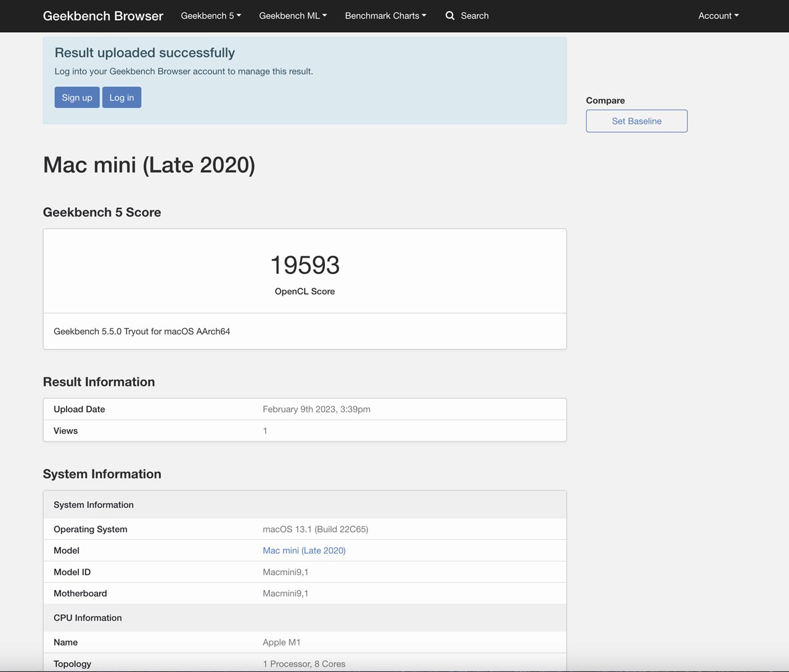Viewport: 789px width, 672px height.
Task: Open the Geekbench Browser home link
Action: click(x=103, y=16)
